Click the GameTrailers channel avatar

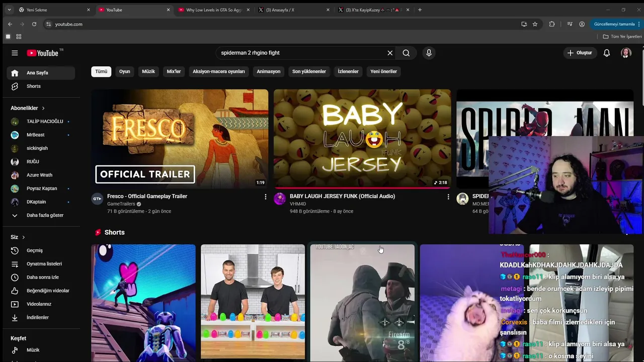pyautogui.click(x=97, y=199)
